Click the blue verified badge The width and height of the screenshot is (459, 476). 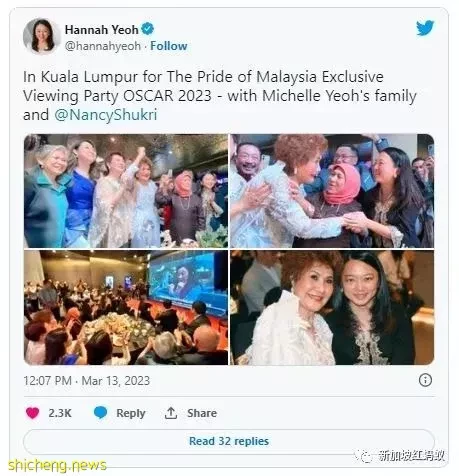[147, 29]
